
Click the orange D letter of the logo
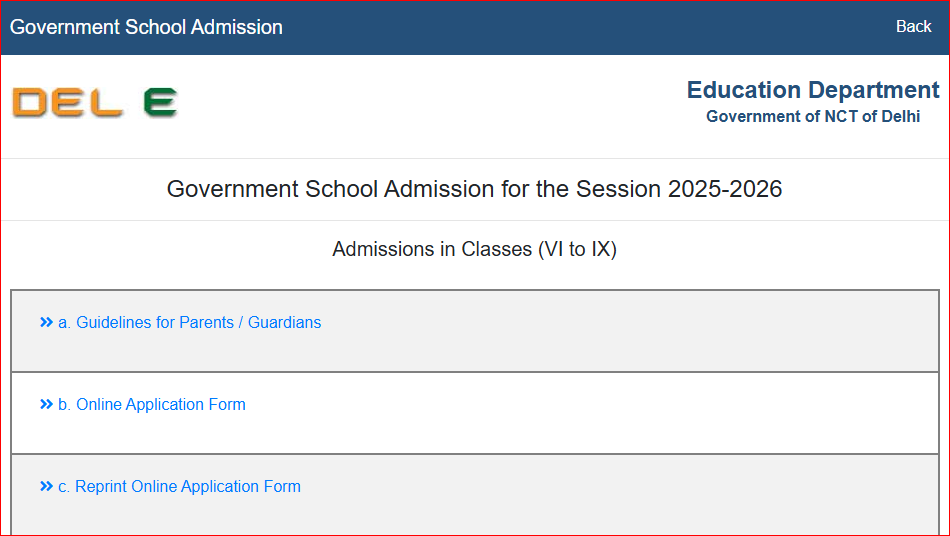coord(29,102)
